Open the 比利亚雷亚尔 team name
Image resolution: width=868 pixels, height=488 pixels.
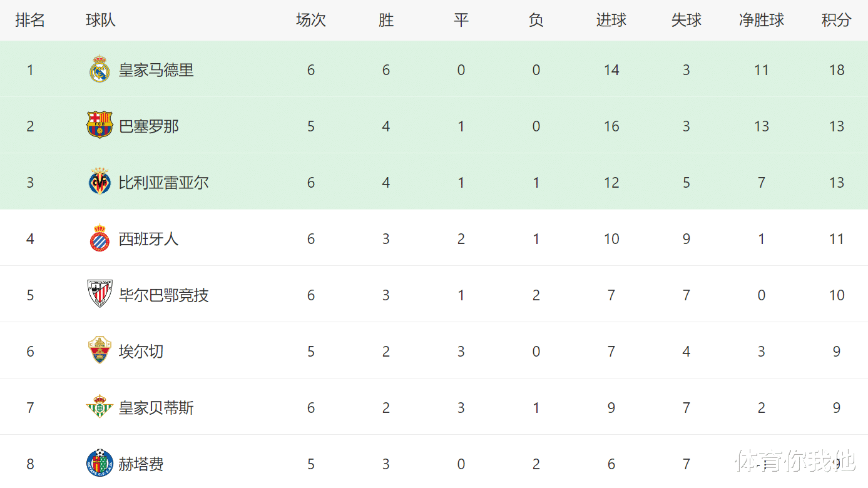[x=164, y=183]
